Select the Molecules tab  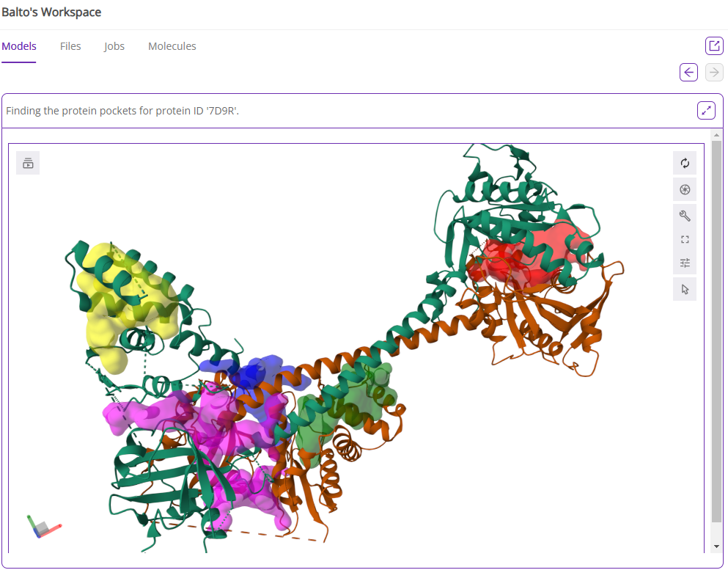[172, 46]
